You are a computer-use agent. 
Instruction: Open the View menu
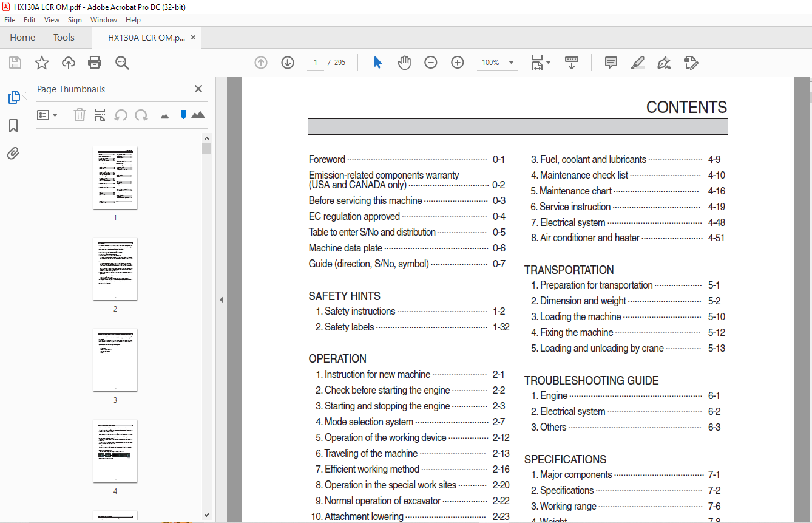tap(52, 20)
